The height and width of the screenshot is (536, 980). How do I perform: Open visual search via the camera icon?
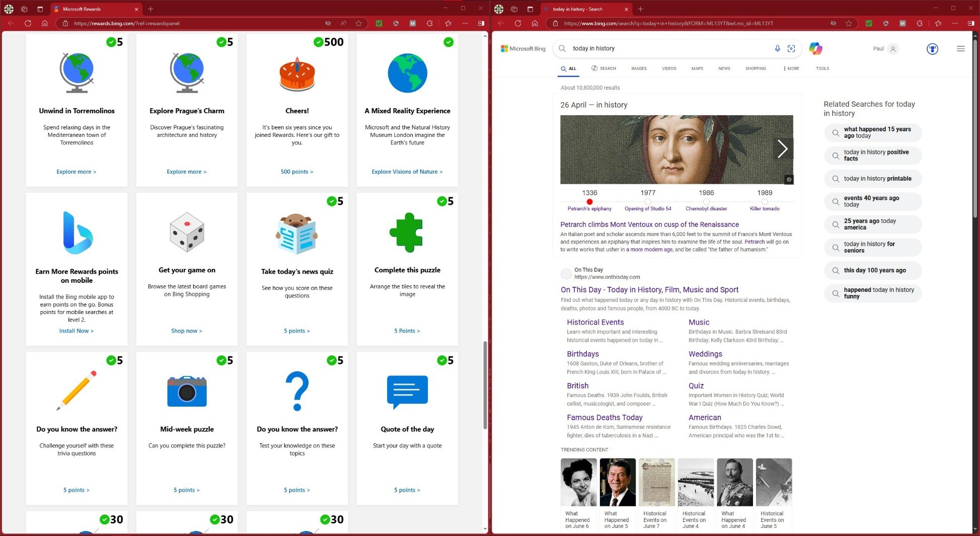[791, 48]
